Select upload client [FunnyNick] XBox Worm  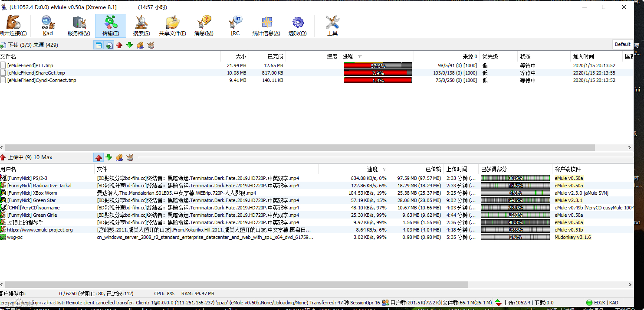[x=32, y=193]
